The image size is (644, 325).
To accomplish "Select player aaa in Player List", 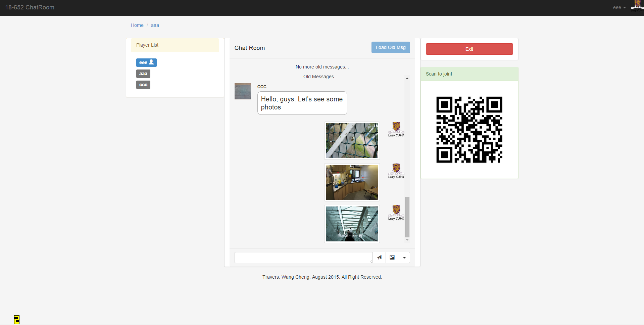I will click(x=143, y=74).
